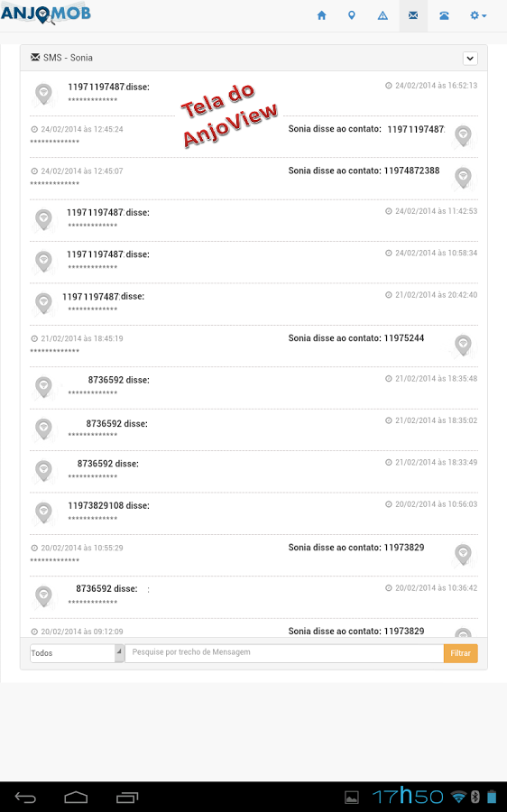Open the location pin icon in navbar

[x=352, y=15]
